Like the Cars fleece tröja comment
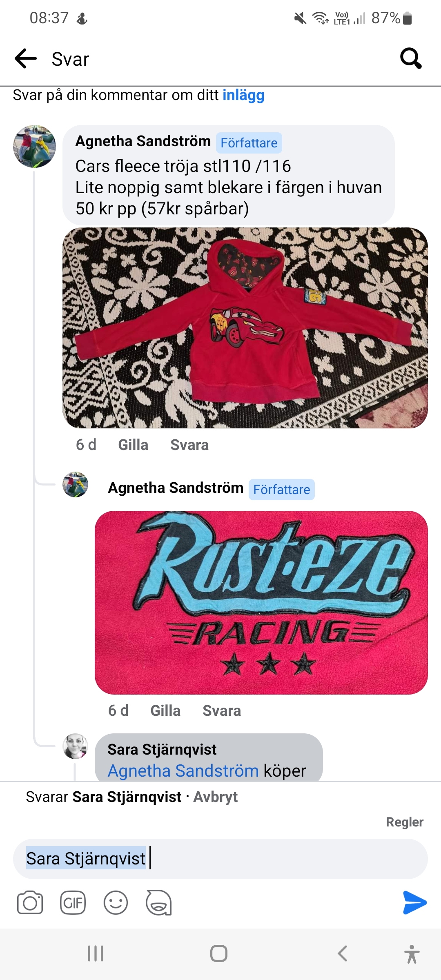The width and height of the screenshot is (441, 980). (x=133, y=445)
